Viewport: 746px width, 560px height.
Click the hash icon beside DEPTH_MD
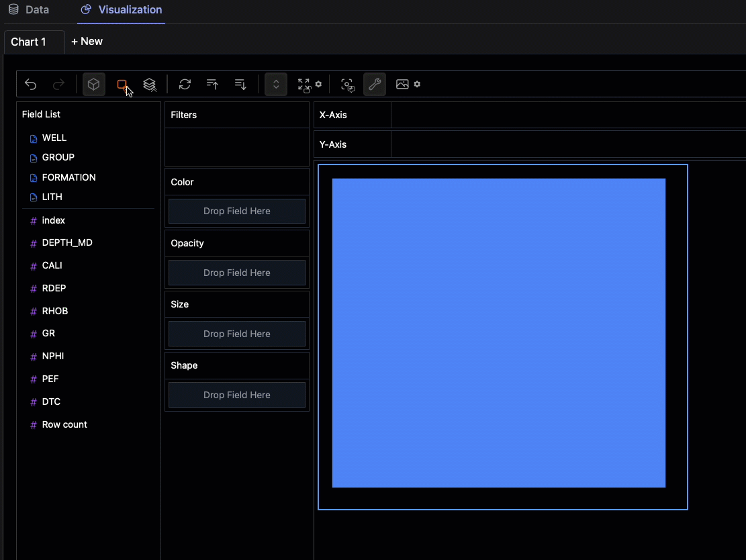click(x=34, y=243)
